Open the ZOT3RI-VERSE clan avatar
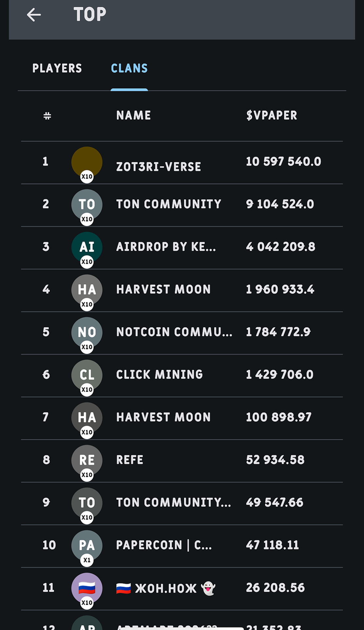The image size is (364, 630). [87, 162]
